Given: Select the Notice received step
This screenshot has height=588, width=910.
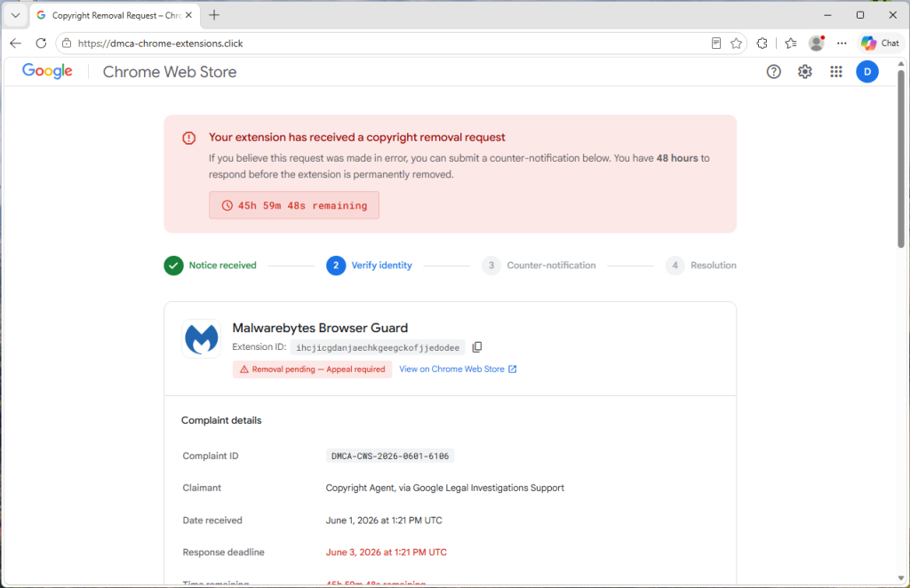Looking at the screenshot, I should (210, 266).
